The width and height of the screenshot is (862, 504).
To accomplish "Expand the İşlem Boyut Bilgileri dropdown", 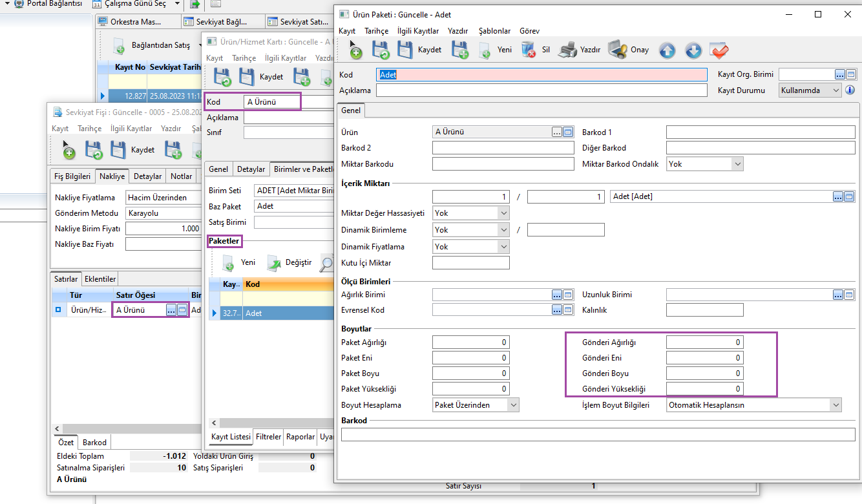I will [836, 405].
